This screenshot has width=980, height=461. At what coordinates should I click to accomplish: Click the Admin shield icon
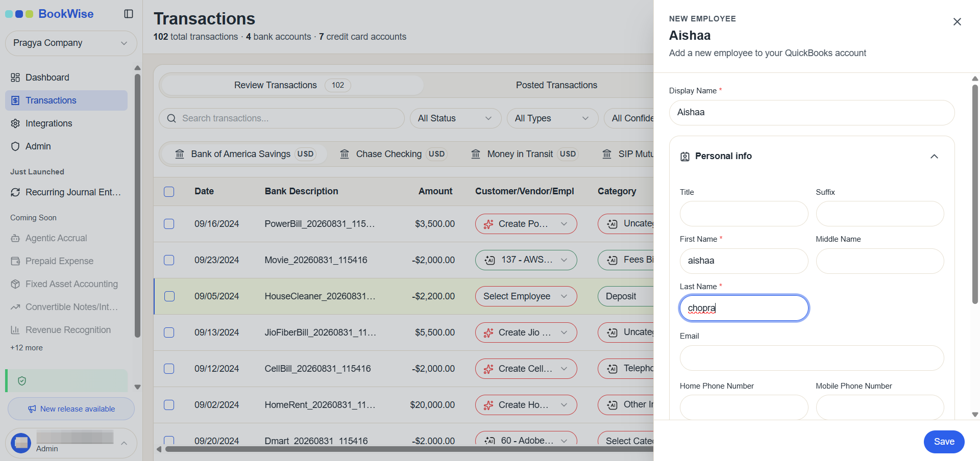point(15,146)
